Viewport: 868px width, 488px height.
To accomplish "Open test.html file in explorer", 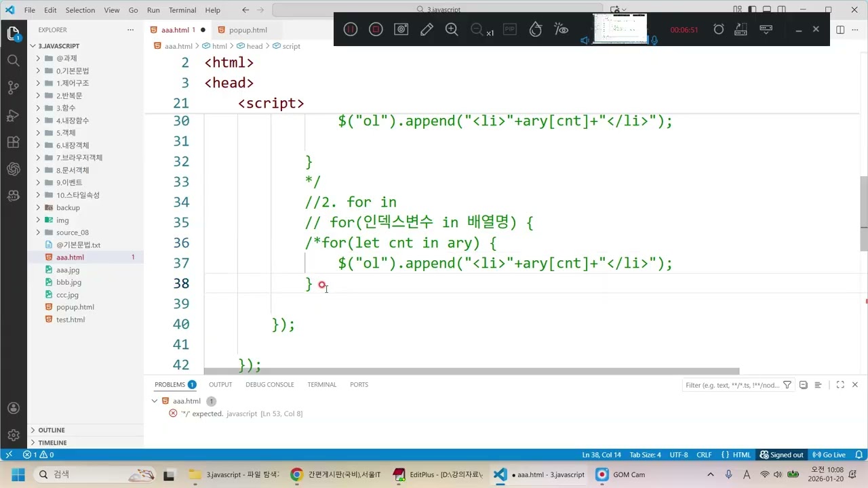I will point(70,319).
